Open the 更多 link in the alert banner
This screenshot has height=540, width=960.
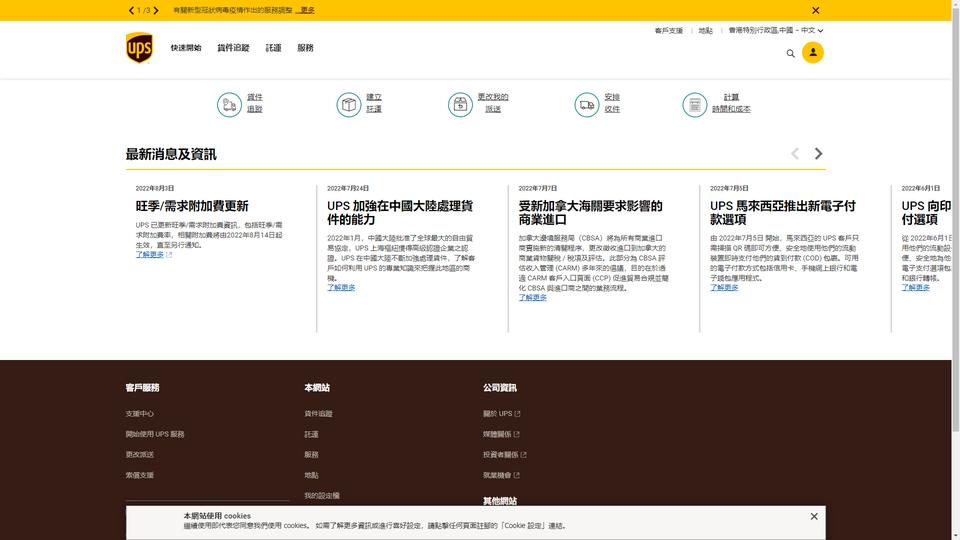(307, 10)
